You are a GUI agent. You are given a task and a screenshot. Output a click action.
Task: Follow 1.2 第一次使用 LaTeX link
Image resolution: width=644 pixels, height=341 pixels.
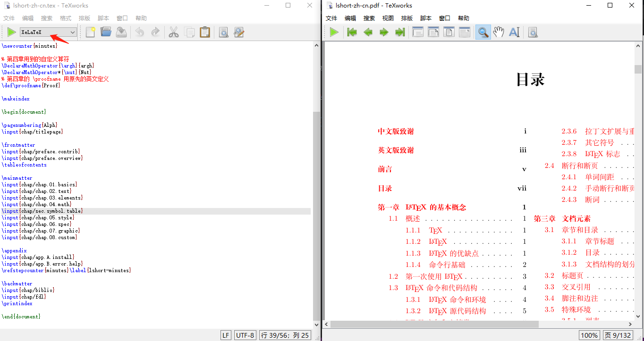pyautogui.click(x=425, y=276)
